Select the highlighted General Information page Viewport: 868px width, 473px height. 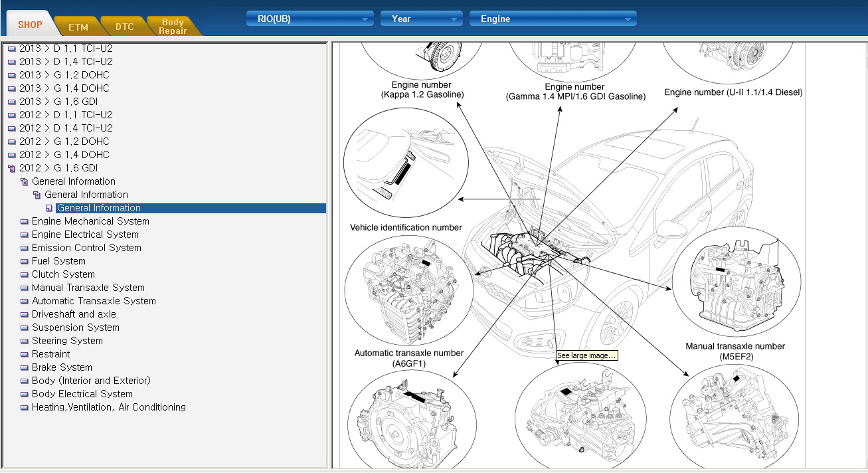(191, 208)
